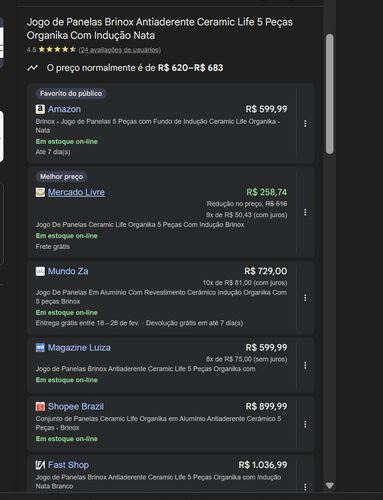Open Mundo Za listing's three-dot menu
The width and height of the screenshot is (383, 500).
(305, 298)
